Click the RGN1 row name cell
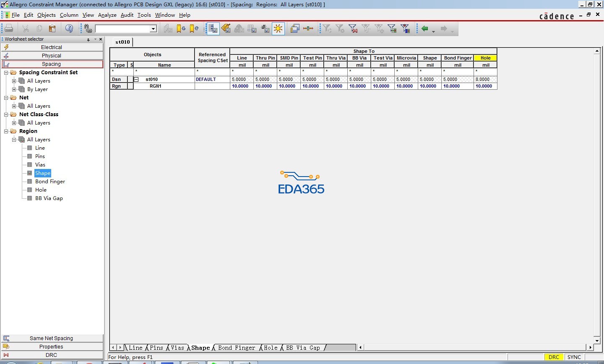The width and height of the screenshot is (604, 364). [164, 86]
